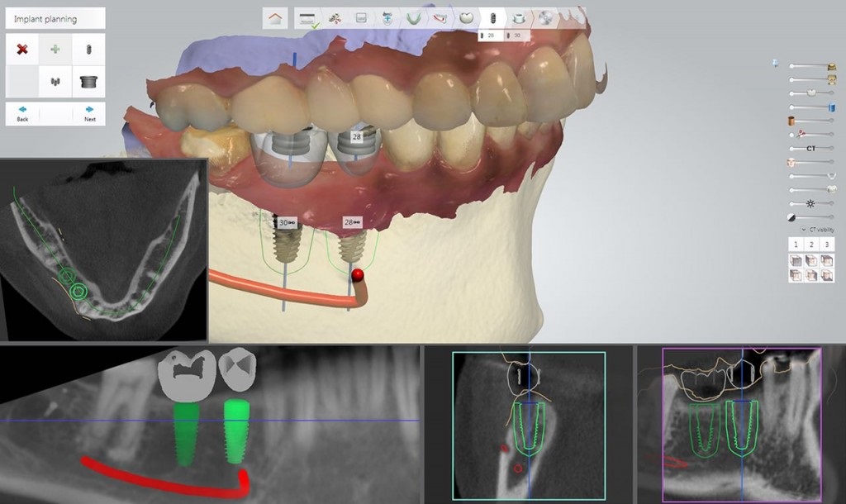Go to Next step

[x=89, y=114]
